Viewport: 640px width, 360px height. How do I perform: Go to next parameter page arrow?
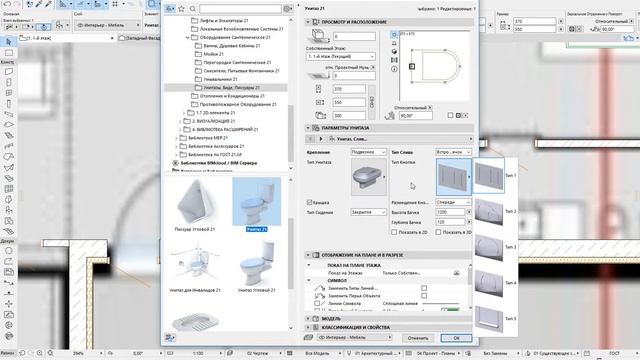coord(321,139)
